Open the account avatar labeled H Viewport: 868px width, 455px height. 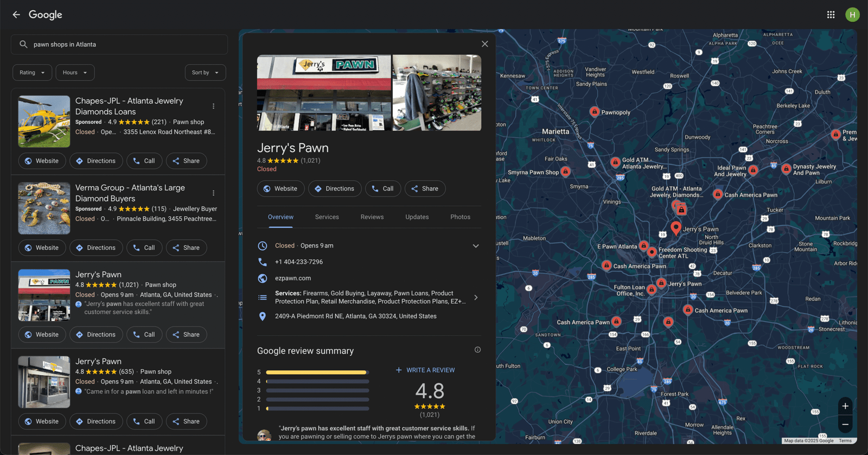pyautogui.click(x=852, y=15)
